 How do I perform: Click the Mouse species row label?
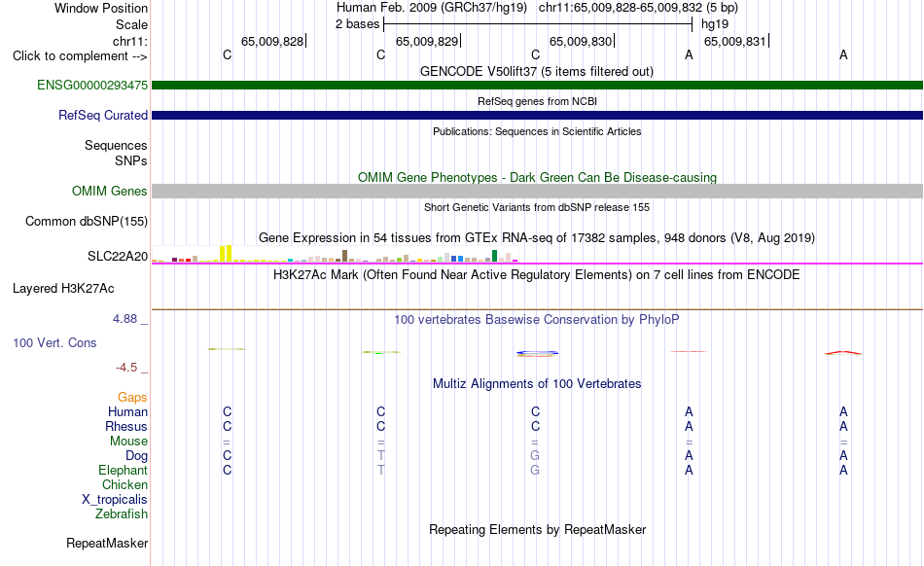[x=128, y=442]
